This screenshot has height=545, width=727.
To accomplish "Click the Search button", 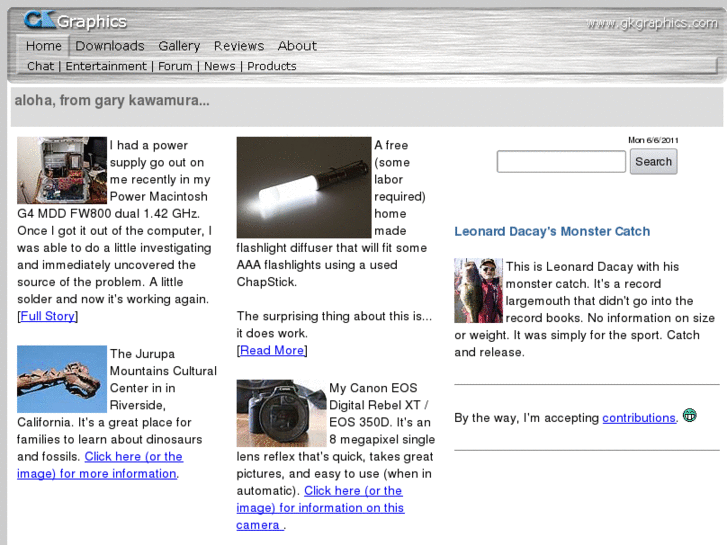I will 653,161.
